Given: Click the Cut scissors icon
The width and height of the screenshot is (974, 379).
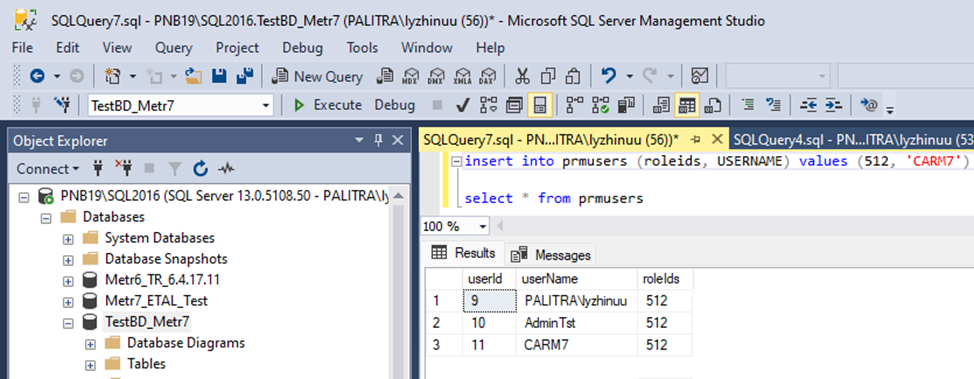Looking at the screenshot, I should click(522, 76).
